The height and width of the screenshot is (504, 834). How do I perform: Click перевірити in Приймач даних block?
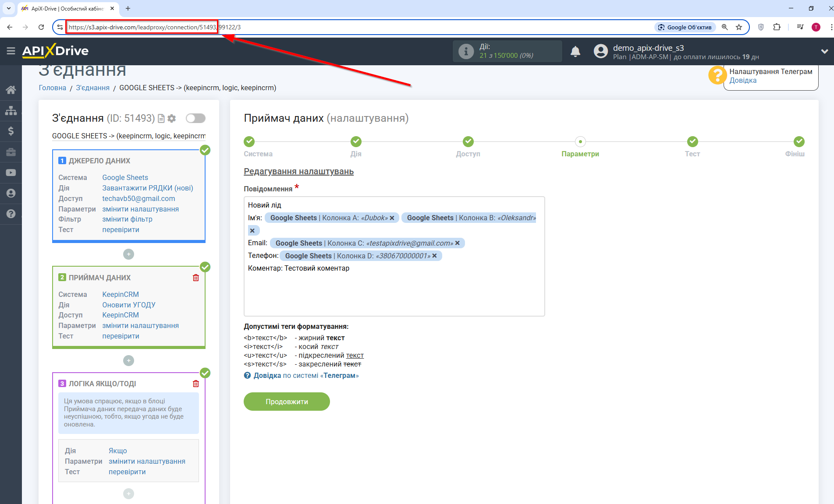point(121,336)
